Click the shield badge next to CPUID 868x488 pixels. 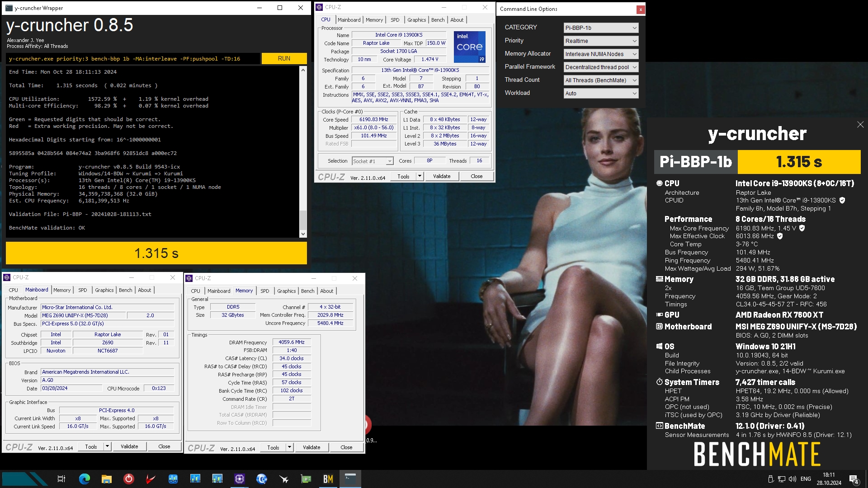(x=842, y=200)
